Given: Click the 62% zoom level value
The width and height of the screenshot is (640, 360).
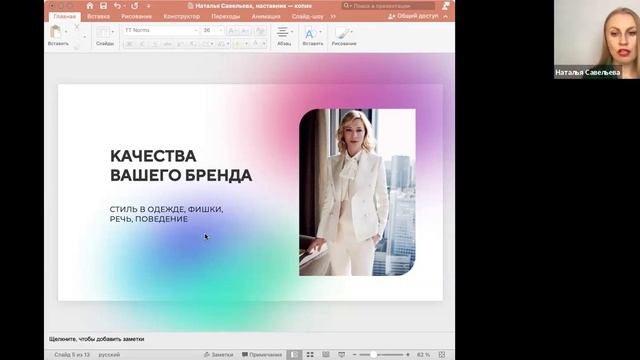Looking at the screenshot, I should tap(423, 355).
